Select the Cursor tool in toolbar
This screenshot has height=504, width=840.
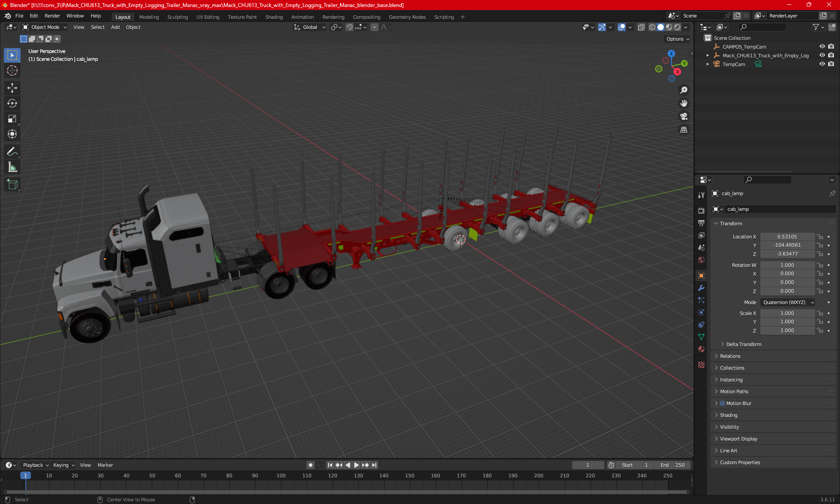coord(12,70)
